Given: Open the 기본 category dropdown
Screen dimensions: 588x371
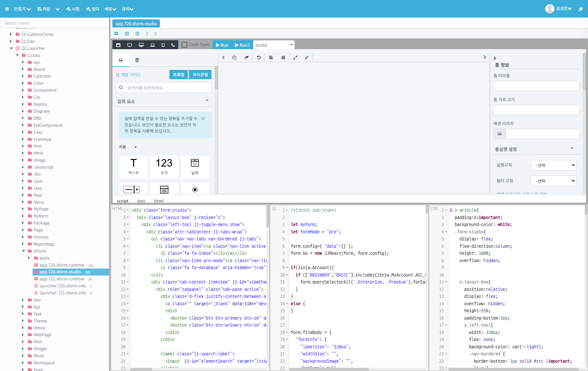Looking at the screenshot, I should [135, 147].
